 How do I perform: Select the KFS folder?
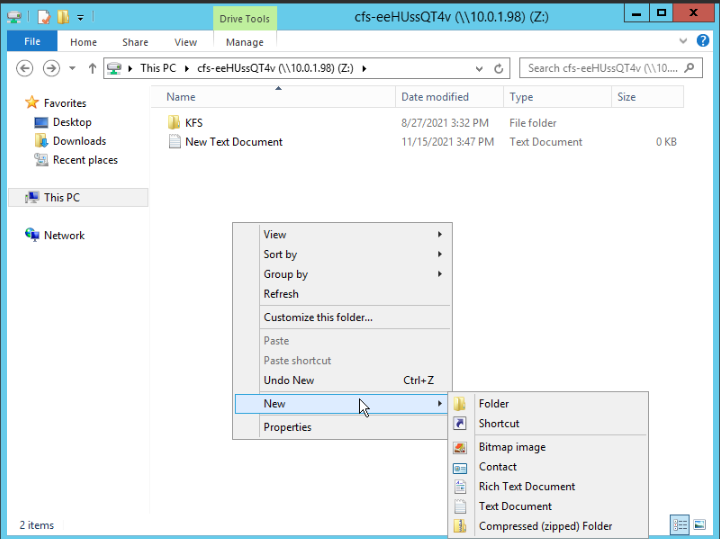click(194, 123)
